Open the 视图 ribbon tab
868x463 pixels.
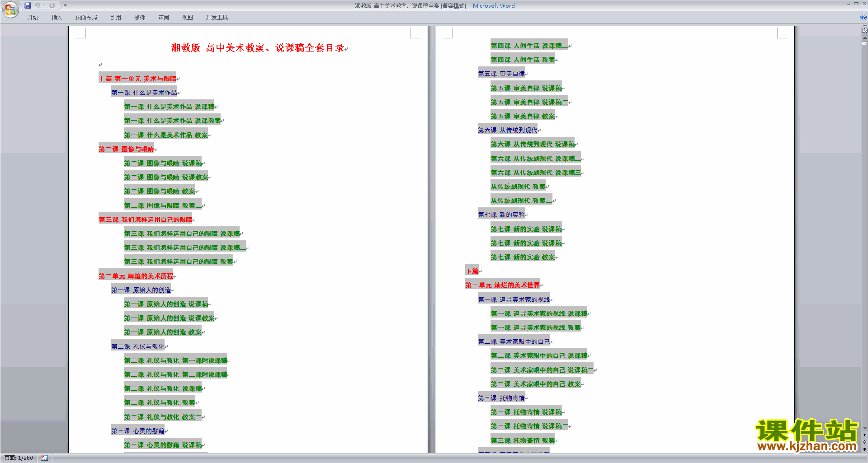[188, 18]
